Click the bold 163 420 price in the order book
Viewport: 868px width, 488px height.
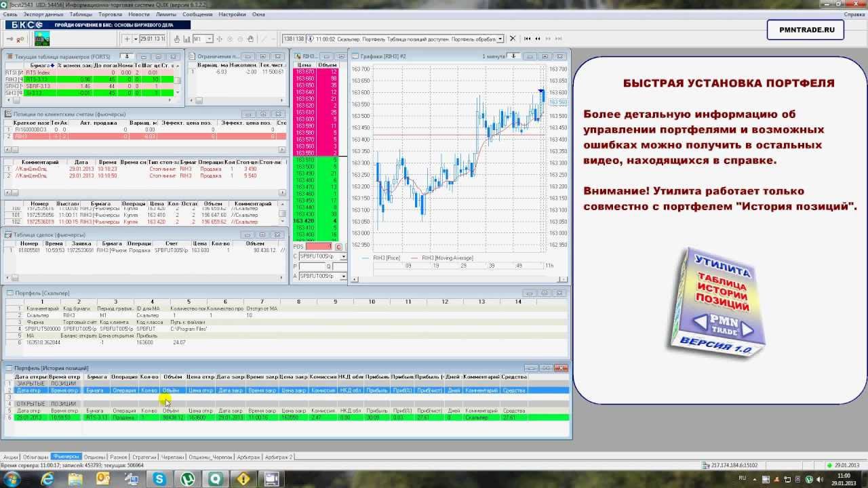click(304, 221)
